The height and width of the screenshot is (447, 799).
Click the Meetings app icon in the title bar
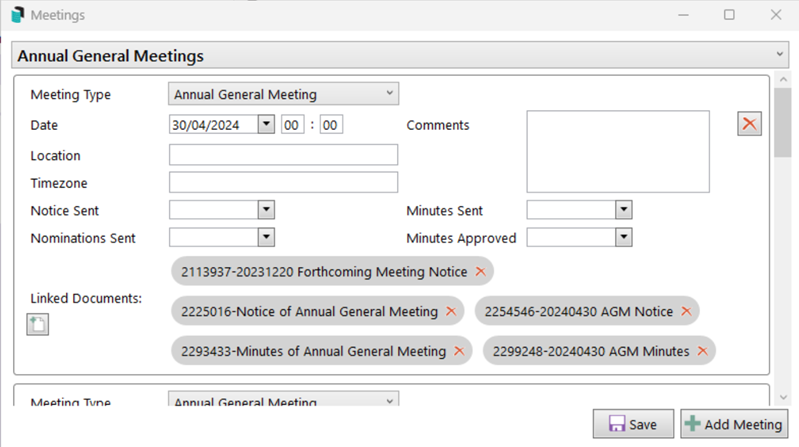click(17, 15)
